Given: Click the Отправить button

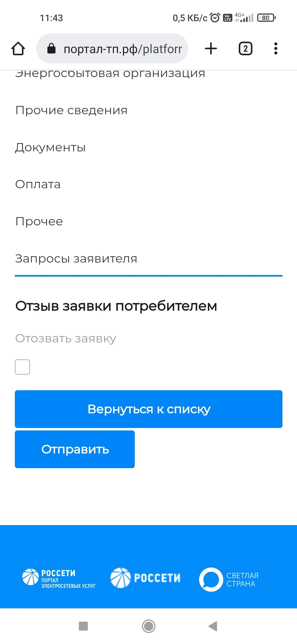Looking at the screenshot, I should coord(75,449).
